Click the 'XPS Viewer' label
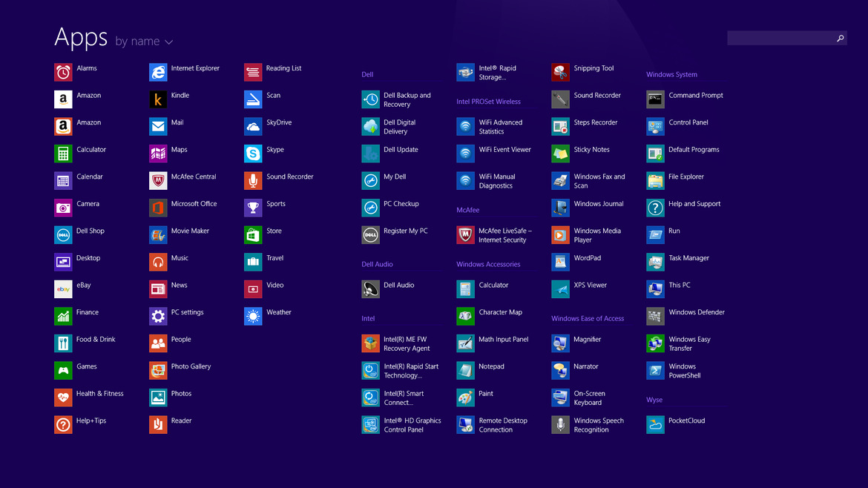The width and height of the screenshot is (868, 488). 590,285
